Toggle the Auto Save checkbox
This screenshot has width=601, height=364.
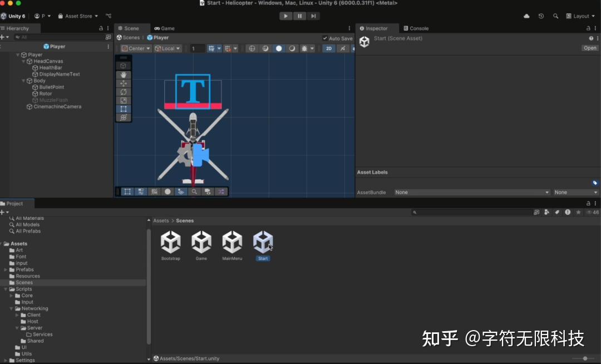coord(324,38)
